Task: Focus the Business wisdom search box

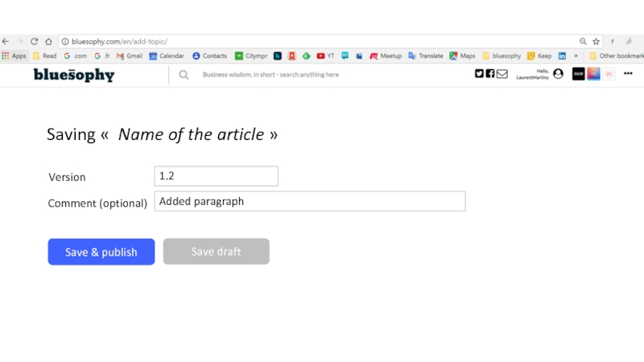Action: click(270, 75)
